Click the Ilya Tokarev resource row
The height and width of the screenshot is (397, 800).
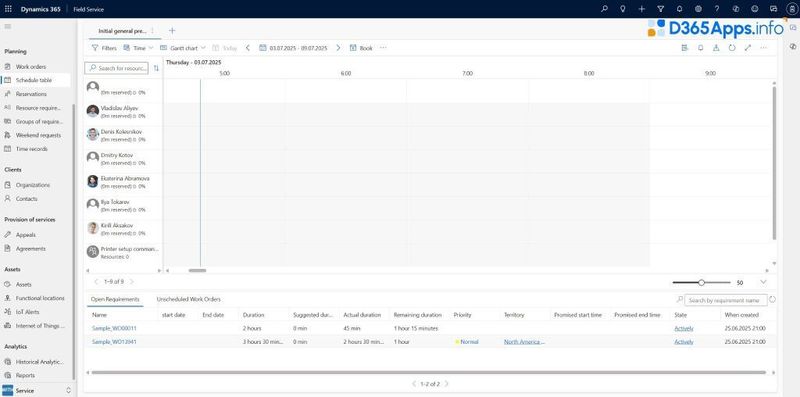click(x=123, y=206)
